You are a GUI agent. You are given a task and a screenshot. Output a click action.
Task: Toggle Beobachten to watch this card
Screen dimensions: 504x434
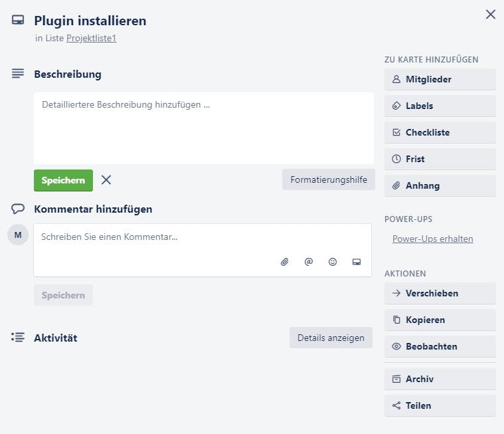(x=440, y=346)
